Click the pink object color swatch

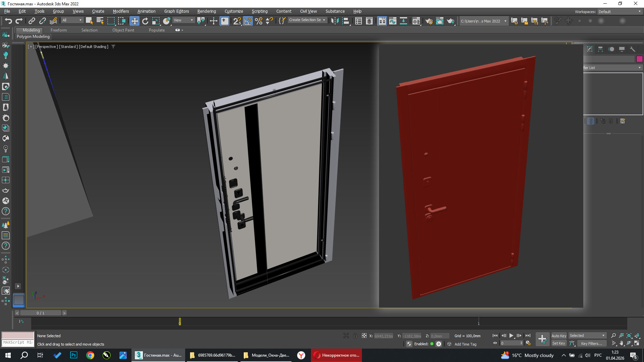coord(639,59)
